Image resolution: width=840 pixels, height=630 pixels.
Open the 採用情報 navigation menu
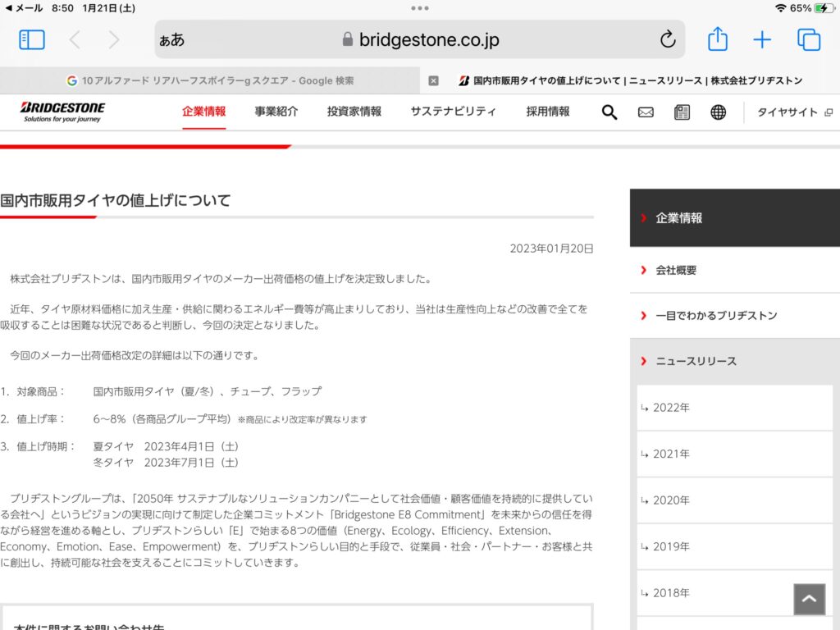[547, 112]
